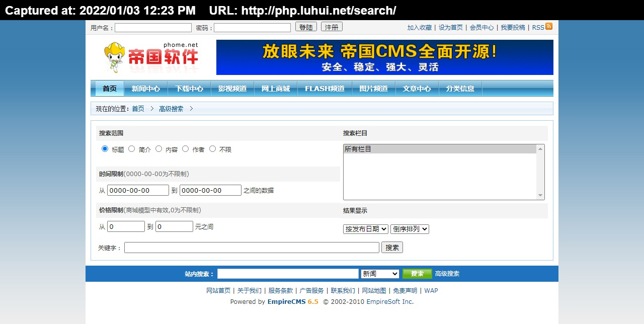Click the 搜索 button beside the keyword field
This screenshot has width=644, height=324.
pyautogui.click(x=392, y=248)
